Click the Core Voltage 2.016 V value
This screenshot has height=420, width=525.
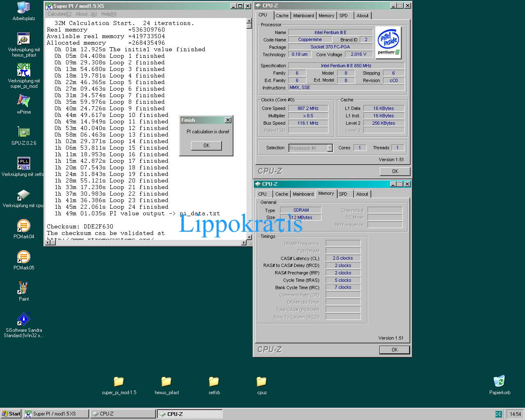[359, 54]
